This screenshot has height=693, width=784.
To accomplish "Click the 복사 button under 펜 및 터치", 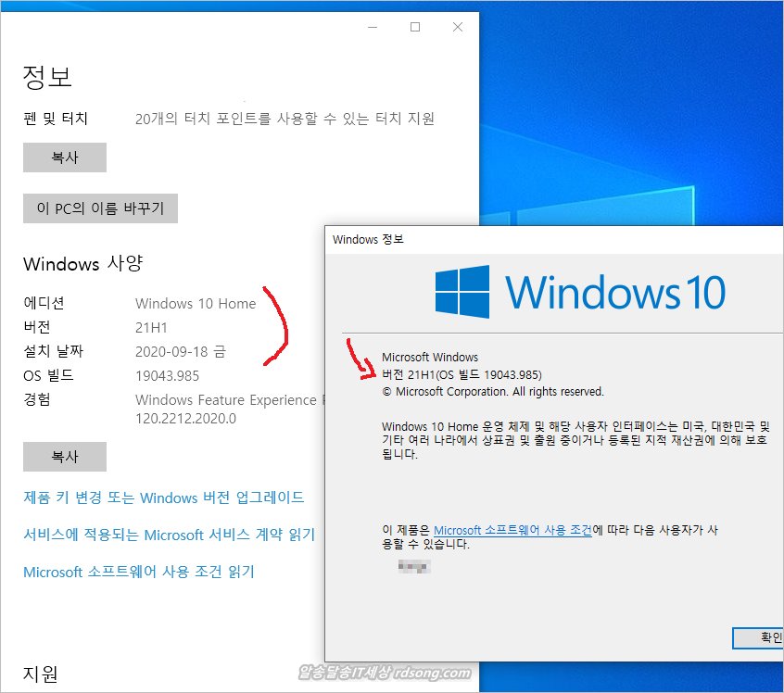I will pyautogui.click(x=65, y=157).
